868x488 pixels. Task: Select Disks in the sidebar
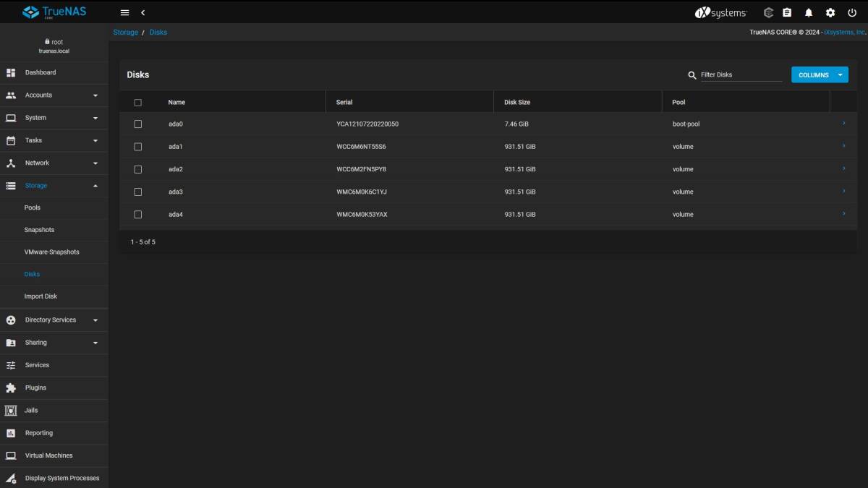click(x=32, y=274)
